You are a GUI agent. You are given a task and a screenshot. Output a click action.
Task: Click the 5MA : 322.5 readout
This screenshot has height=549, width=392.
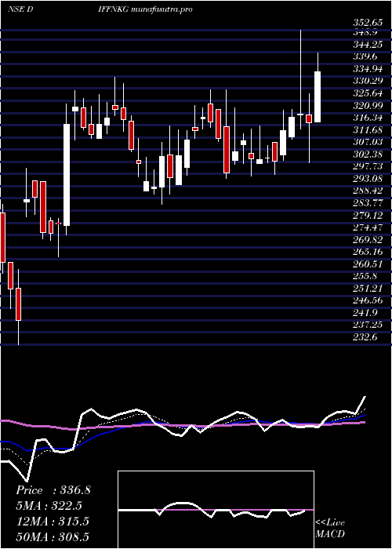point(50,506)
